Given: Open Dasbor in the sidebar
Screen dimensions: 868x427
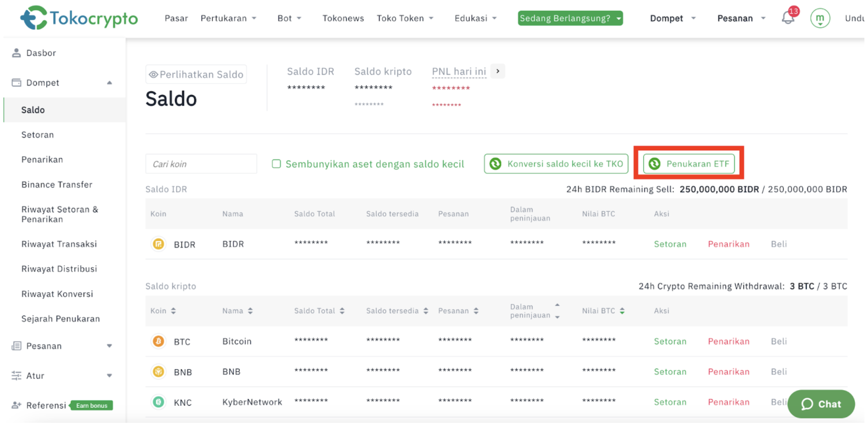Looking at the screenshot, I should [41, 53].
